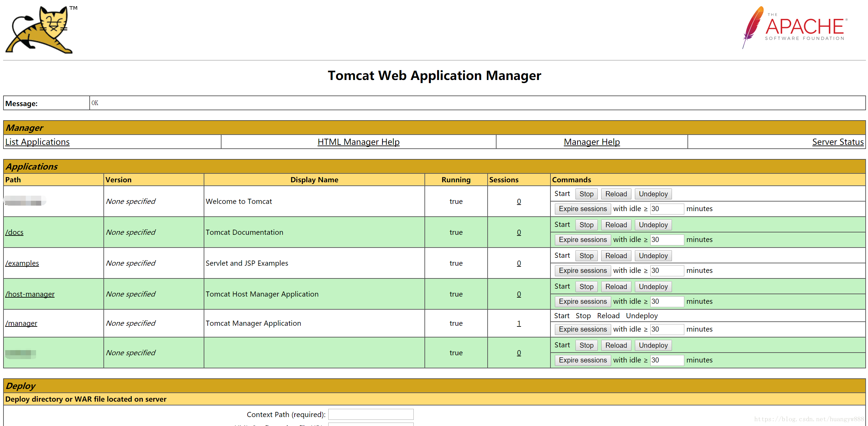Click 'Tomcat Web Application Manager' title
The height and width of the screenshot is (426, 868).
coord(434,76)
